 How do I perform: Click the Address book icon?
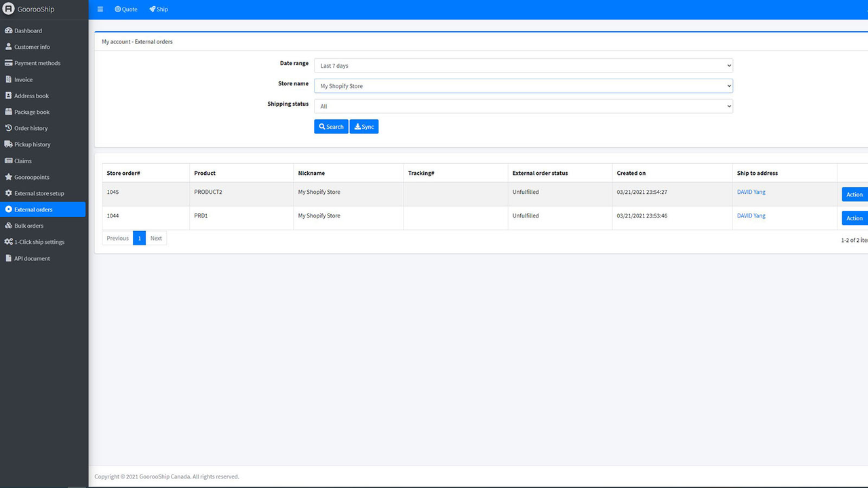[9, 95]
